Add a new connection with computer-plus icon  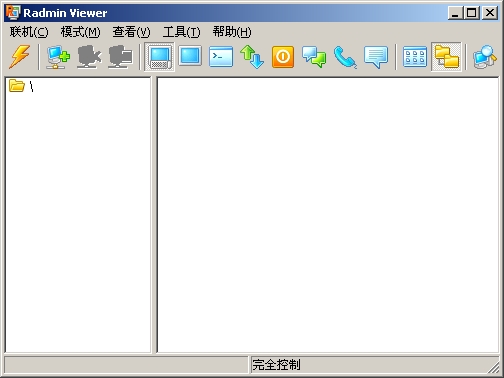point(58,57)
